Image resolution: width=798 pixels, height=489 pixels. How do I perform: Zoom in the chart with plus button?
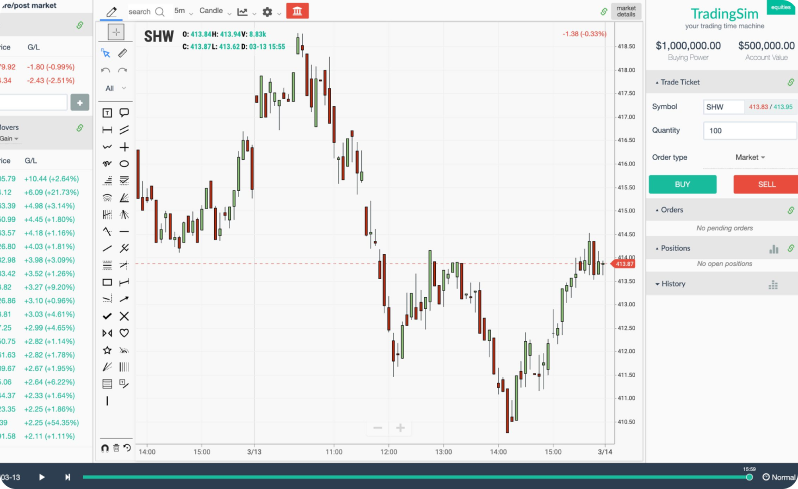(401, 428)
